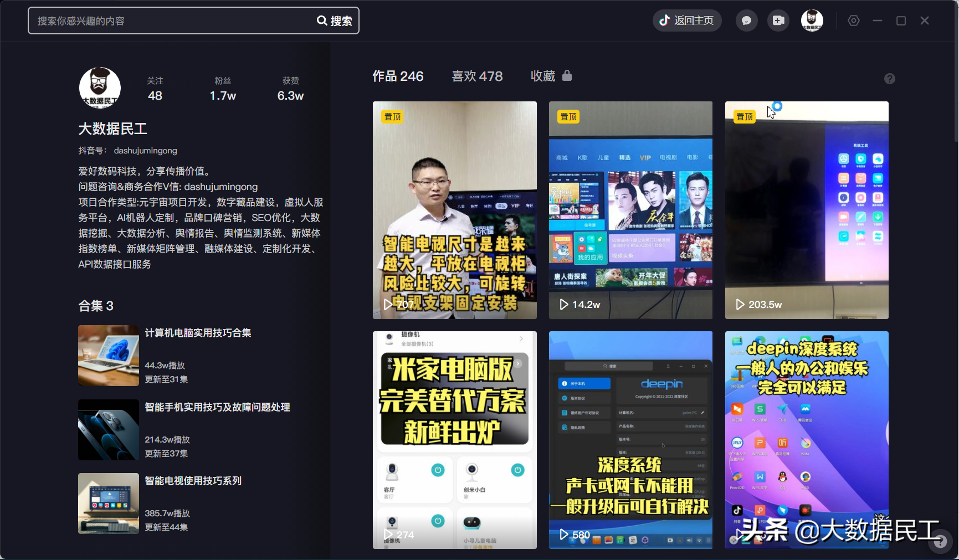This screenshot has width=959, height=560.
Task: Open the 关注 48 following list
Action: click(x=155, y=88)
